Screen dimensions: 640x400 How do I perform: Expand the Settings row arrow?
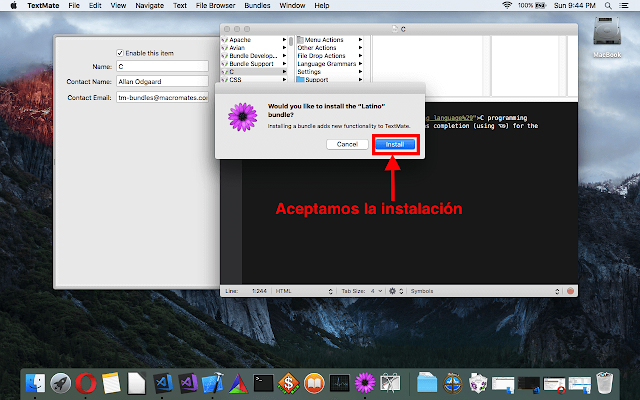click(x=360, y=71)
